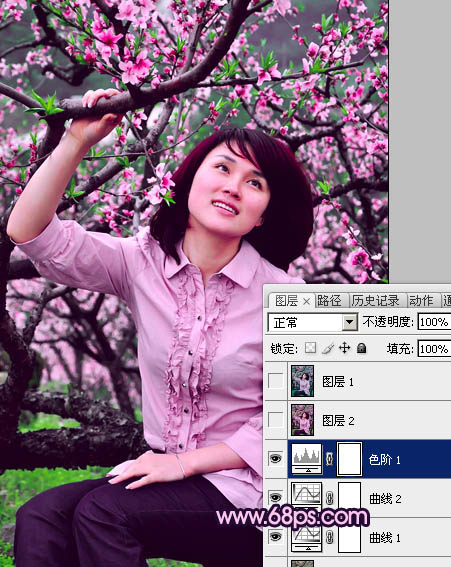Viewport: 451px width, 567px height.
Task: Select the 色阶 1 layer mask thumbnail
Action: click(349, 459)
